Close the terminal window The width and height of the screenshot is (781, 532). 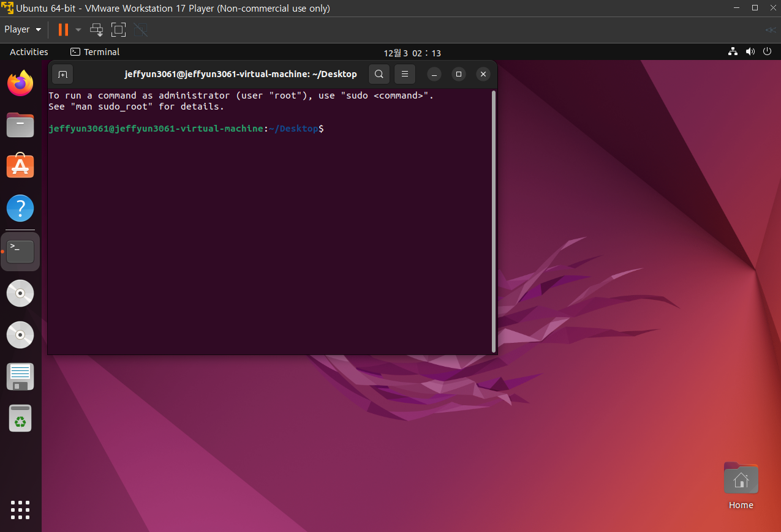tap(483, 74)
